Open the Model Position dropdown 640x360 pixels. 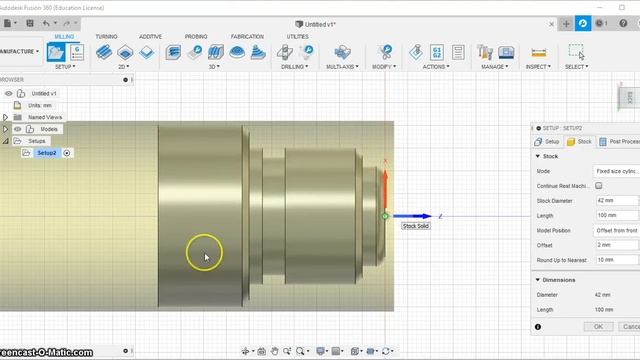[x=616, y=230]
